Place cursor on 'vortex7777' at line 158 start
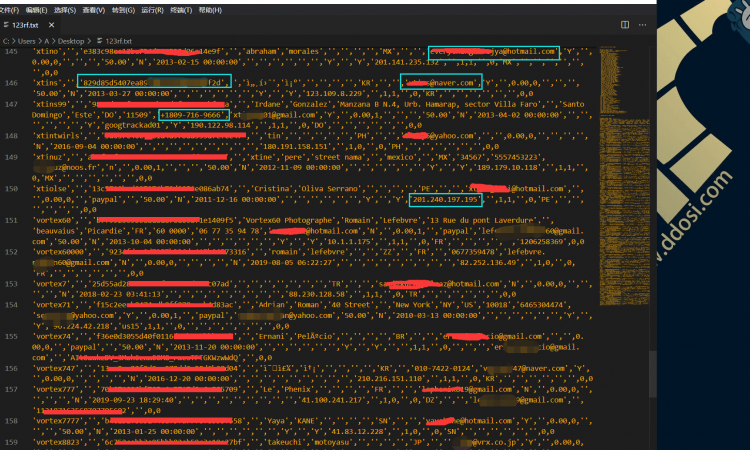Screen dimensions: 750x450 pyautogui.click(x=58, y=421)
